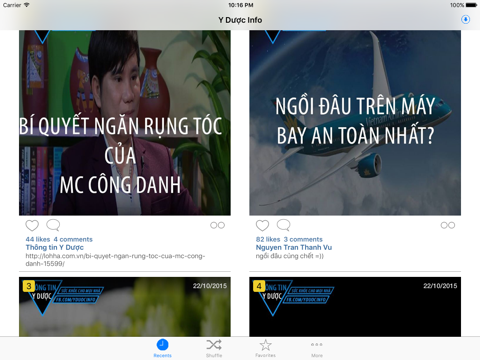Open the 'Bí quyết ngăn rụng tóc' post image
Image resolution: width=480 pixels, height=360 pixels.
click(x=125, y=123)
